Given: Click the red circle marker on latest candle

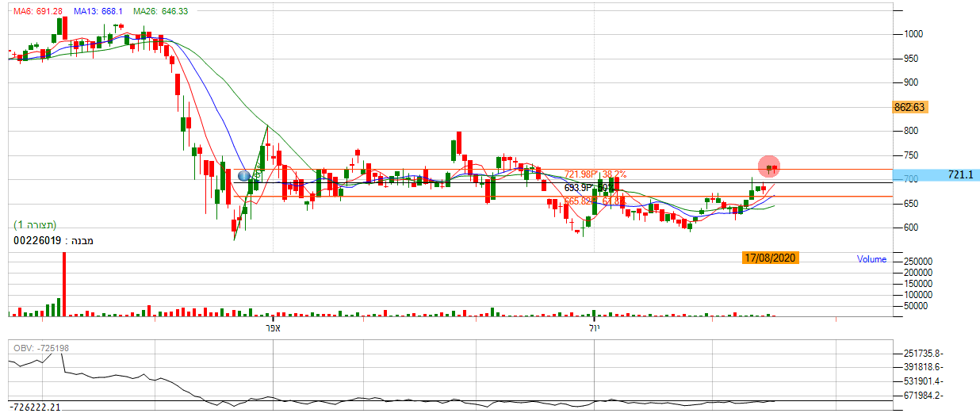Looking at the screenshot, I should [768, 166].
